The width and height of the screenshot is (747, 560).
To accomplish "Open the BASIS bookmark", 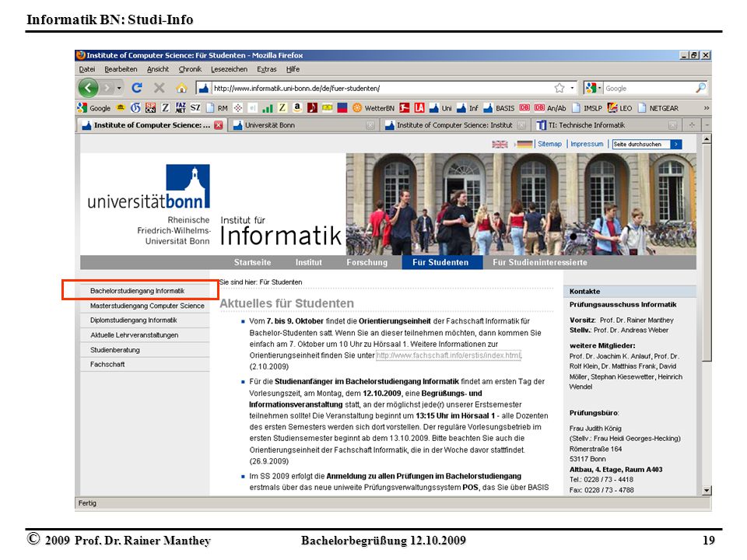I will (x=499, y=108).
